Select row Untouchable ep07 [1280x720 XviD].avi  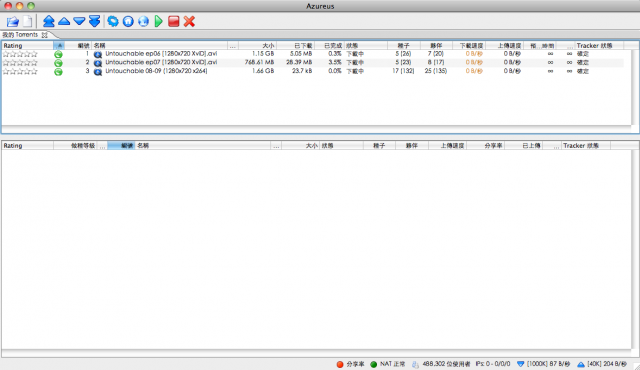click(313, 62)
